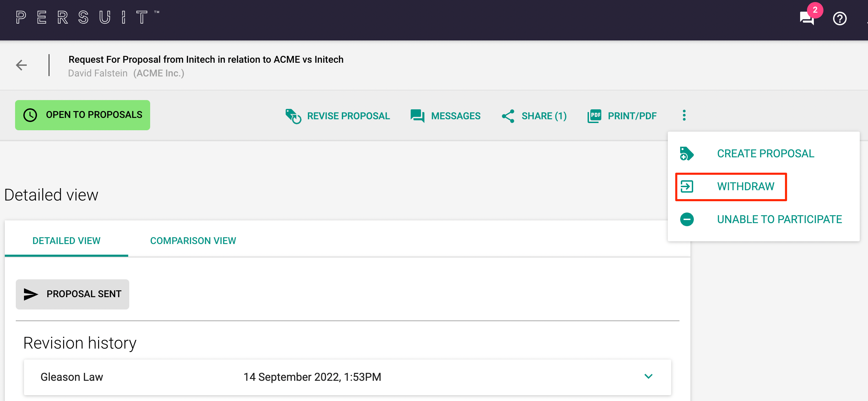The height and width of the screenshot is (401, 868).
Task: Click the Messages speech bubble icon
Action: pos(417,116)
